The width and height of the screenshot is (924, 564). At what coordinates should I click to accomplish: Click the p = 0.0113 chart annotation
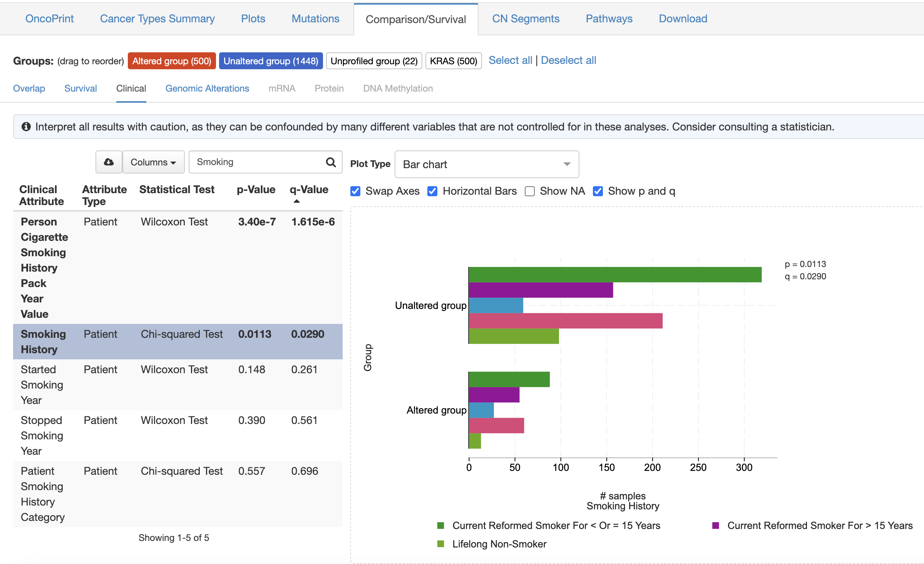[805, 264]
